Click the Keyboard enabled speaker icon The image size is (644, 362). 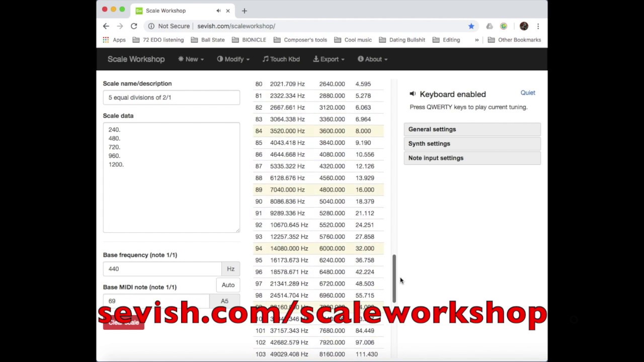[413, 94]
